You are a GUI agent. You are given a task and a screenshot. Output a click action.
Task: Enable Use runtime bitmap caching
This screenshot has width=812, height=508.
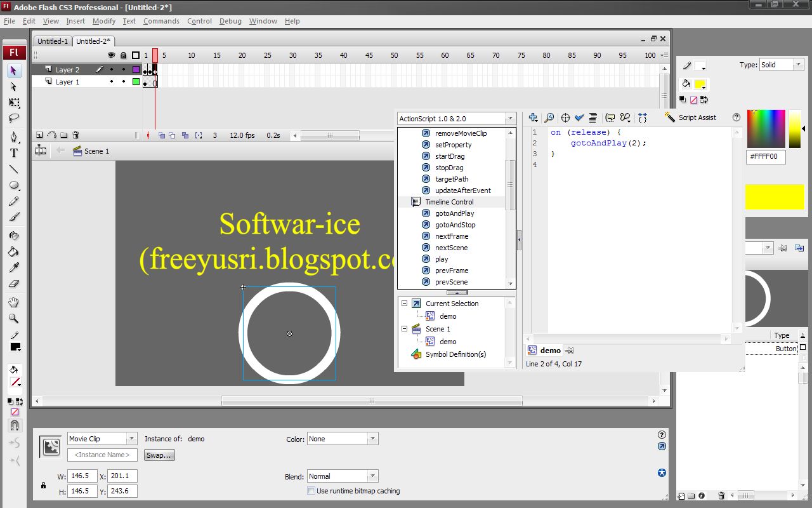(311, 490)
